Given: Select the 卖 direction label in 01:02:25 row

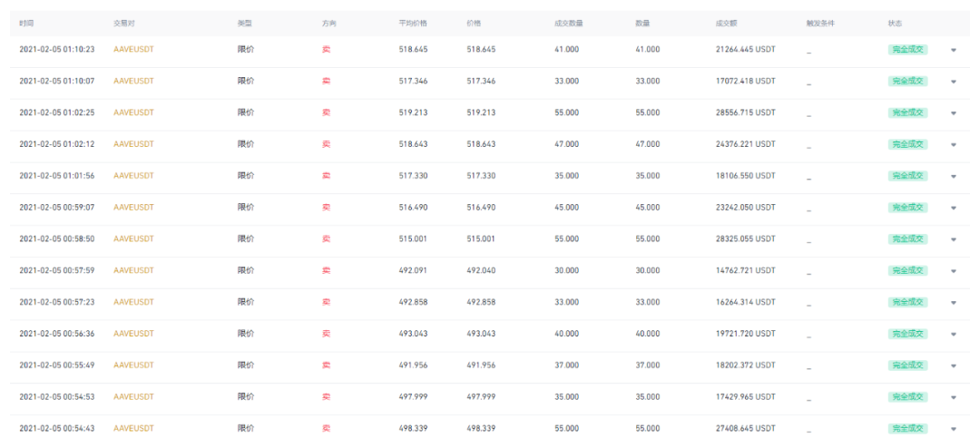Looking at the screenshot, I should point(327,112).
